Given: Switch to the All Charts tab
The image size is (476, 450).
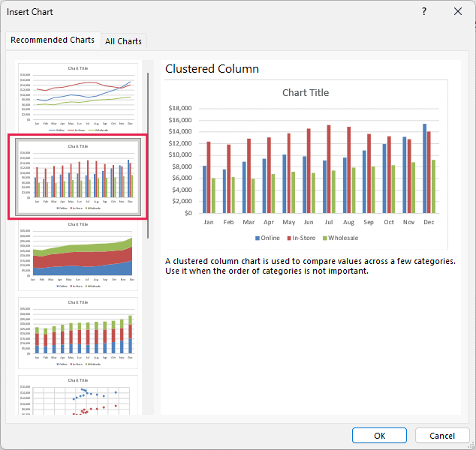Looking at the screenshot, I should point(123,41).
